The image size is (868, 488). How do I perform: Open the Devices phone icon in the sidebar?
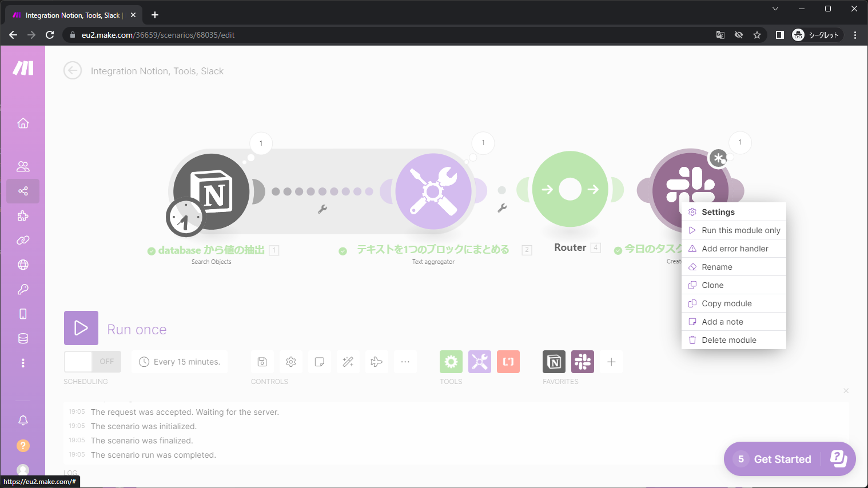(x=23, y=314)
